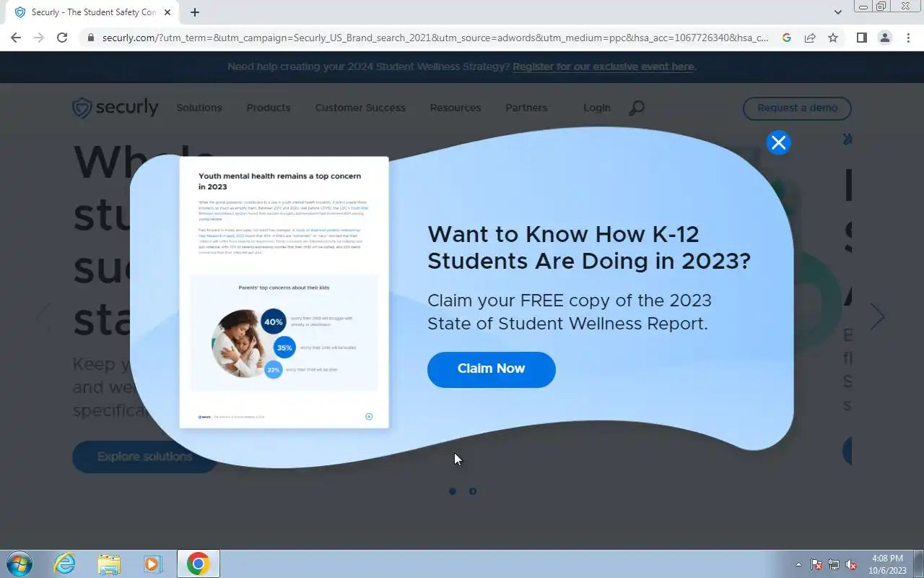Screen dimensions: 924x578
Task: Open a new browser tab
Action: coord(195,12)
